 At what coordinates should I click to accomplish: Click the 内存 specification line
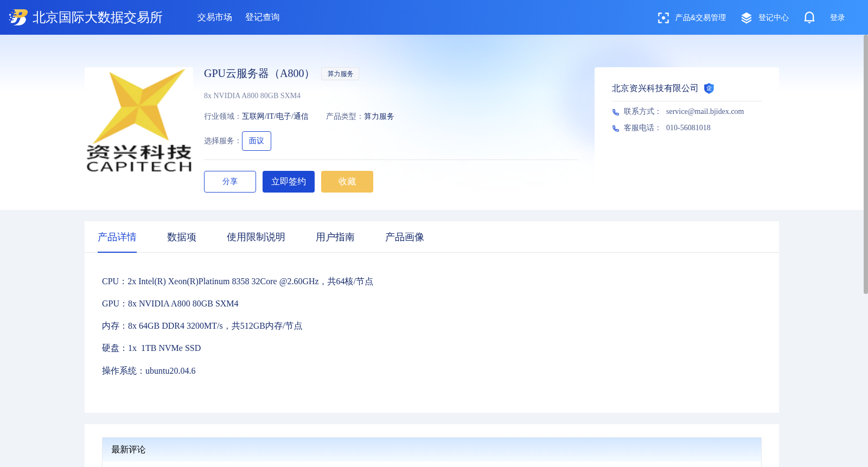click(202, 326)
